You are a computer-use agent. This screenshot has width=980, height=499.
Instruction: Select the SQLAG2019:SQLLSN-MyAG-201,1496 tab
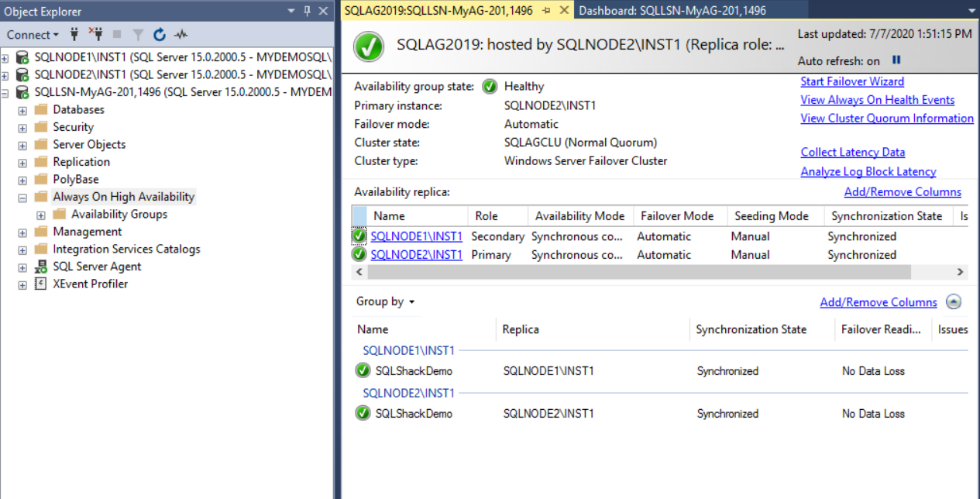[x=438, y=11]
